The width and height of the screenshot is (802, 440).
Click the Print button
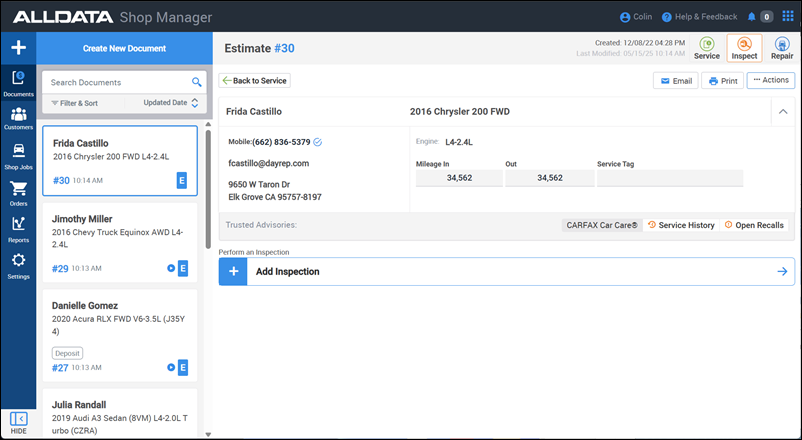(x=722, y=81)
